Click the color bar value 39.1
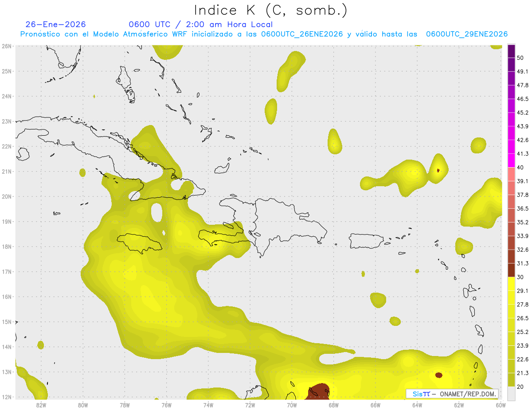 tap(523, 181)
